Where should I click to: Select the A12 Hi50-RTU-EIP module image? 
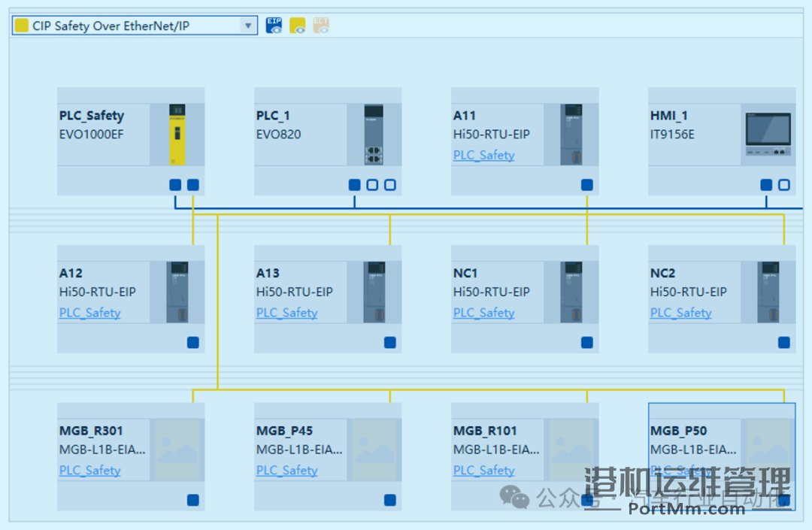click(177, 293)
